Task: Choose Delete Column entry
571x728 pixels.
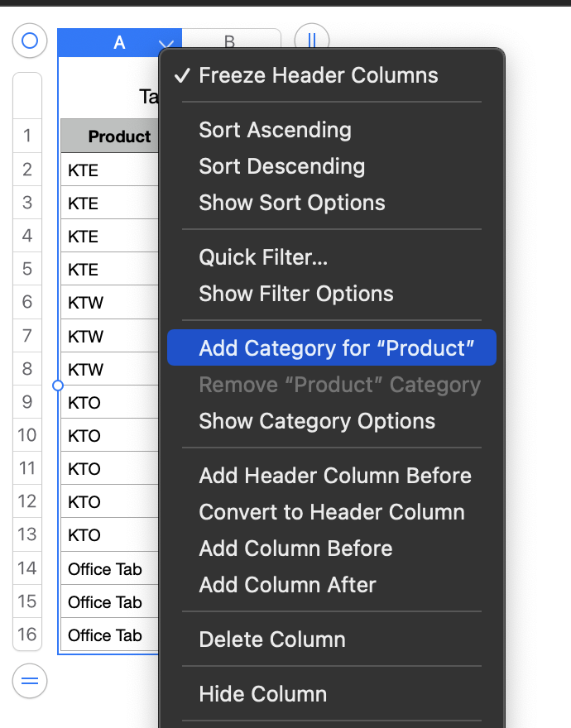Action: [271, 639]
